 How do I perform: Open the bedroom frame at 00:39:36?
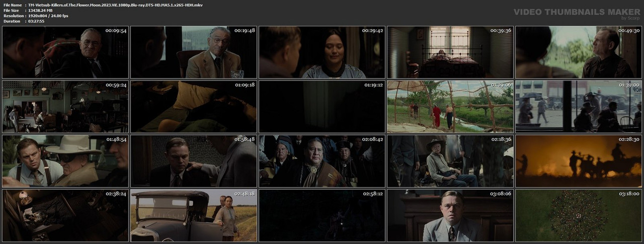(450, 52)
